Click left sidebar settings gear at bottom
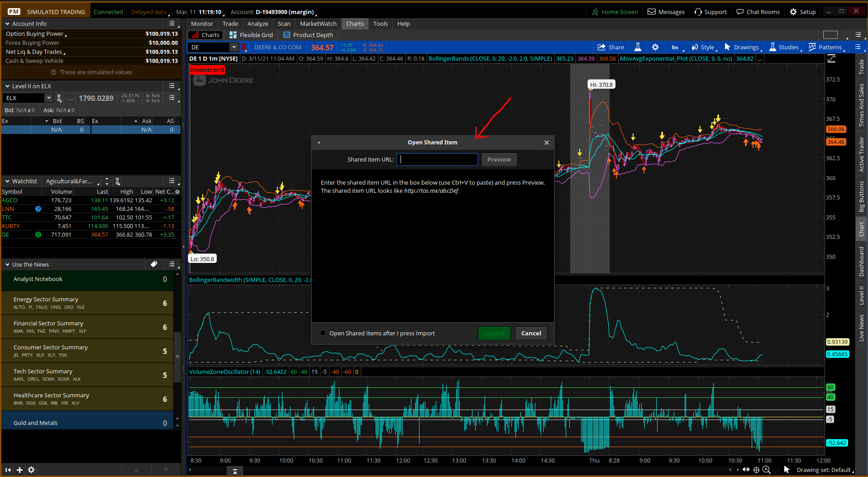The image size is (868, 477). coord(31,470)
